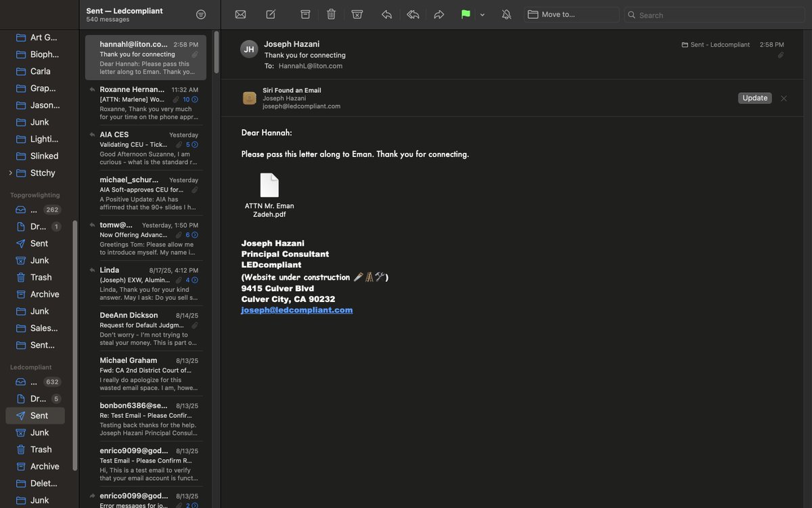Screen dimensions: 812x508
Task: Click the Reply All toolbar icon
Action: coord(413,14)
